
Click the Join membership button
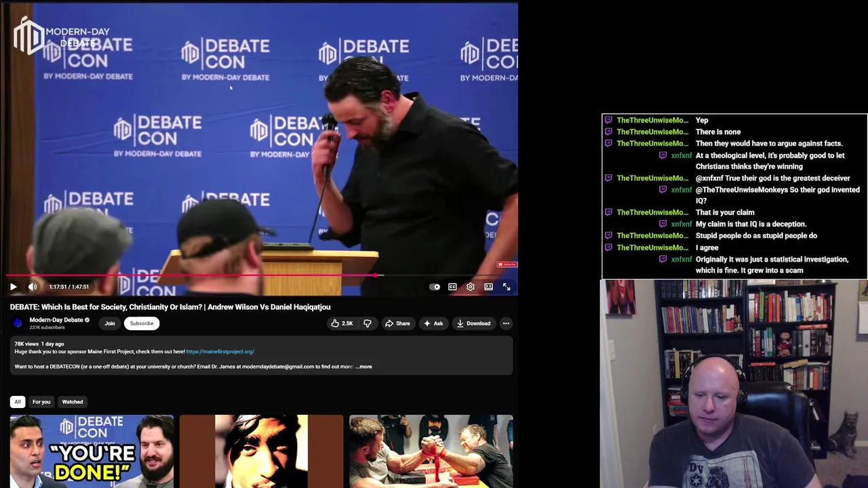tap(110, 323)
